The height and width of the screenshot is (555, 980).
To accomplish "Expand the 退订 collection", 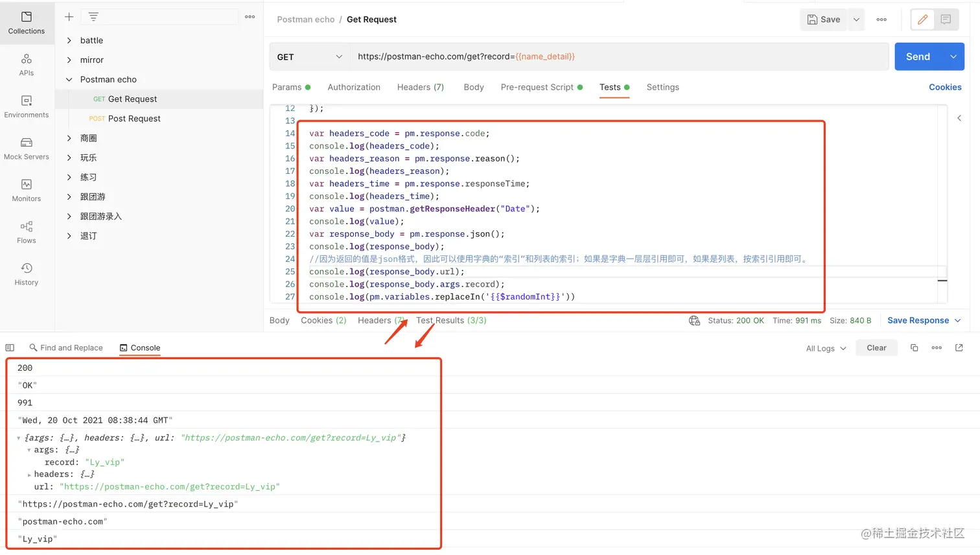I will pos(69,235).
